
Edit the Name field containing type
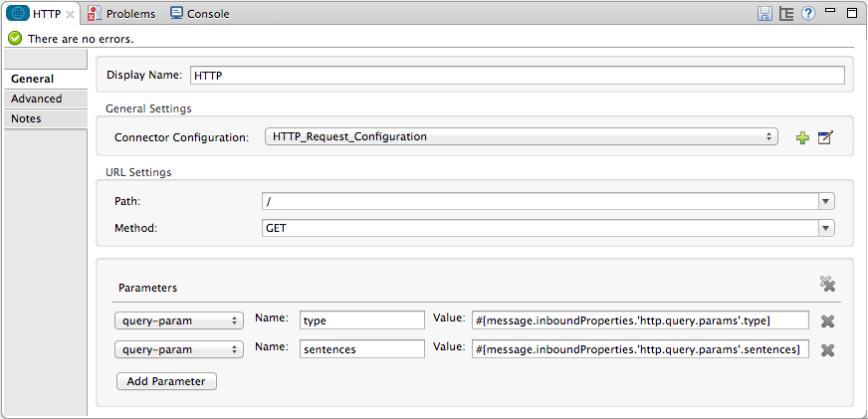click(x=362, y=319)
